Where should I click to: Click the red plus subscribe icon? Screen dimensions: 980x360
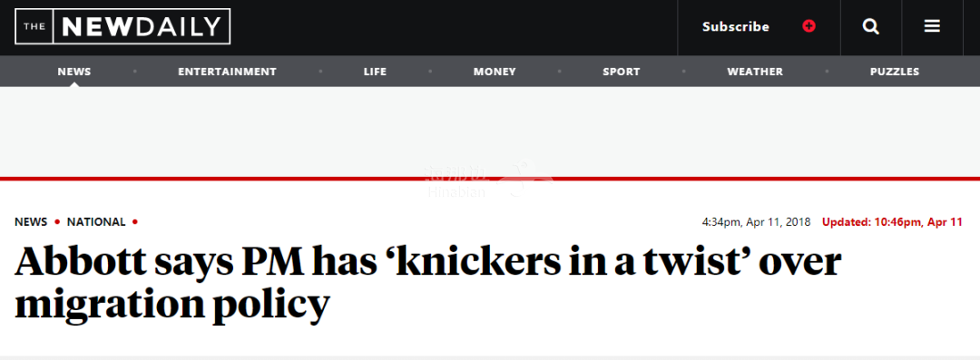coord(808,26)
